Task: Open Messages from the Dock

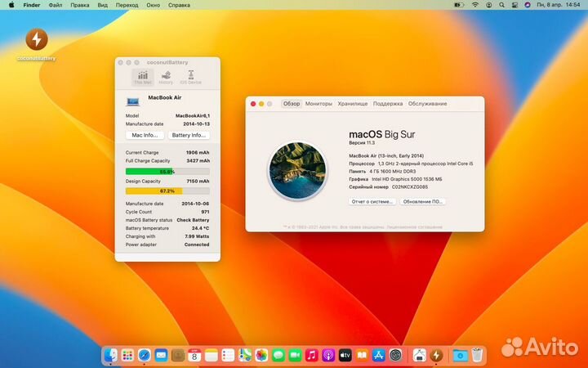Action: click(278, 355)
